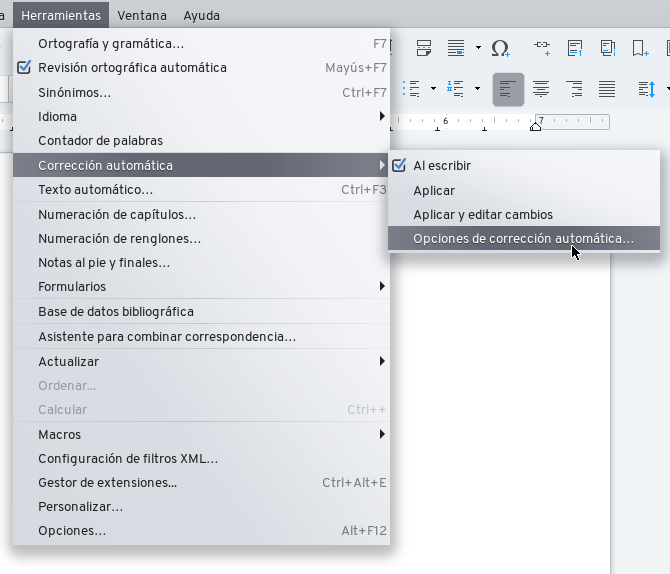Click the Line Spacing icon
This screenshot has width=670, height=574.
click(646, 89)
